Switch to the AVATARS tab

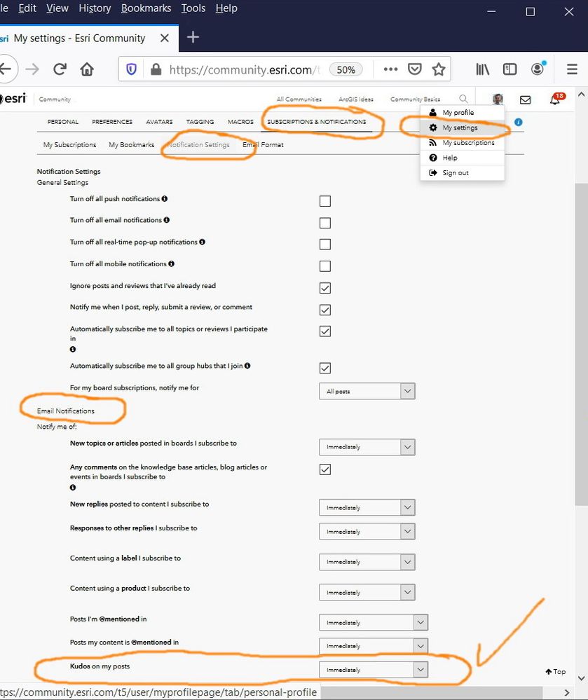(159, 122)
